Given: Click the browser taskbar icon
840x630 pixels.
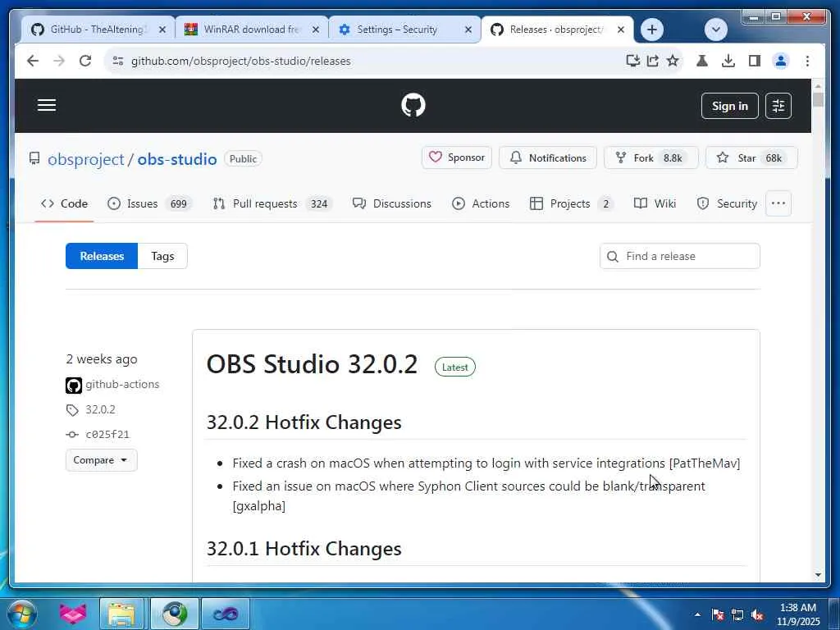Looking at the screenshot, I should (x=174, y=614).
